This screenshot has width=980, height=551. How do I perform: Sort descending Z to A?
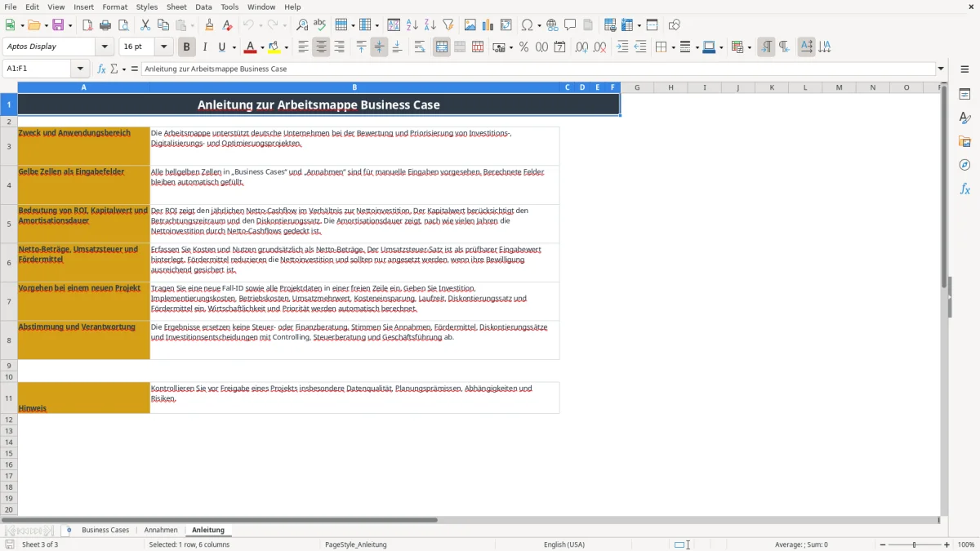pos(430,25)
